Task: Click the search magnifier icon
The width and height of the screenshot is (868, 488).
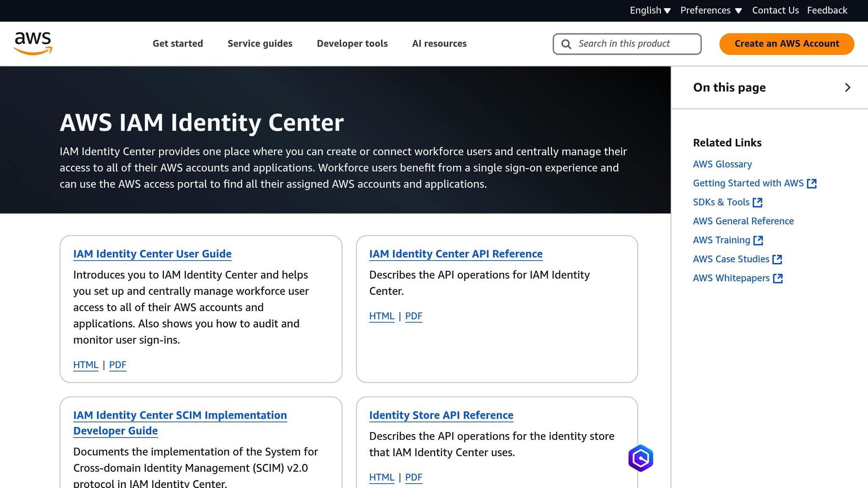Action: [566, 44]
